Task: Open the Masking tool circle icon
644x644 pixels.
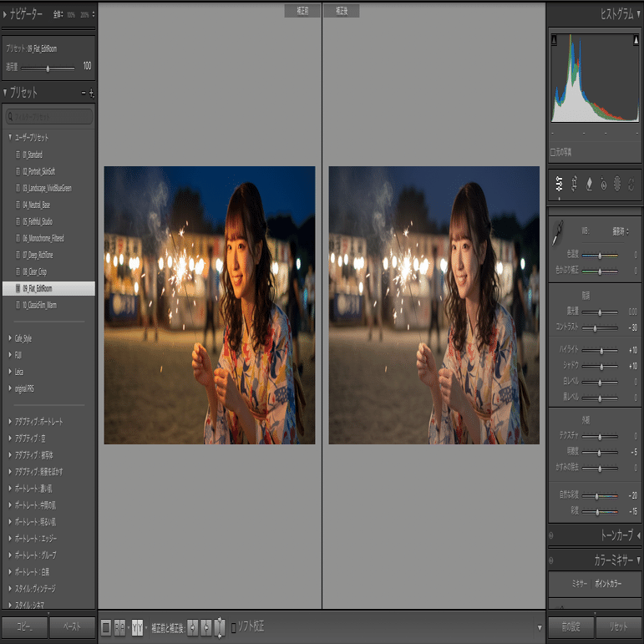Action: tap(617, 184)
